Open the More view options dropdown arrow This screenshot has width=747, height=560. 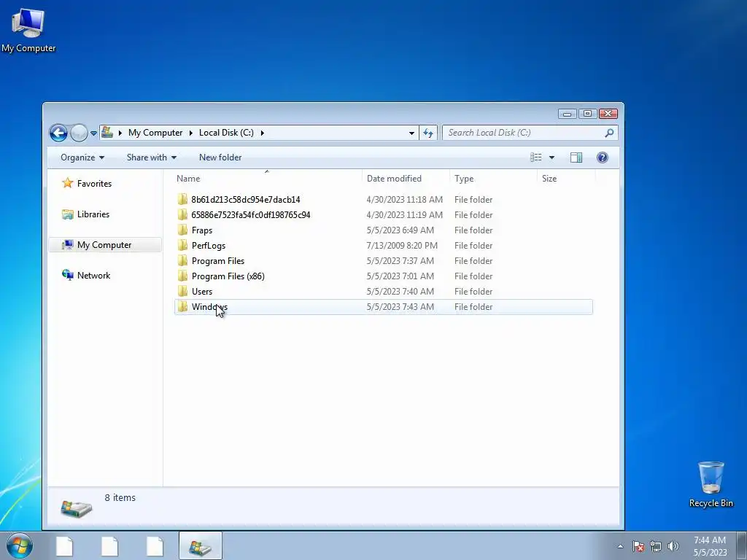click(x=551, y=157)
